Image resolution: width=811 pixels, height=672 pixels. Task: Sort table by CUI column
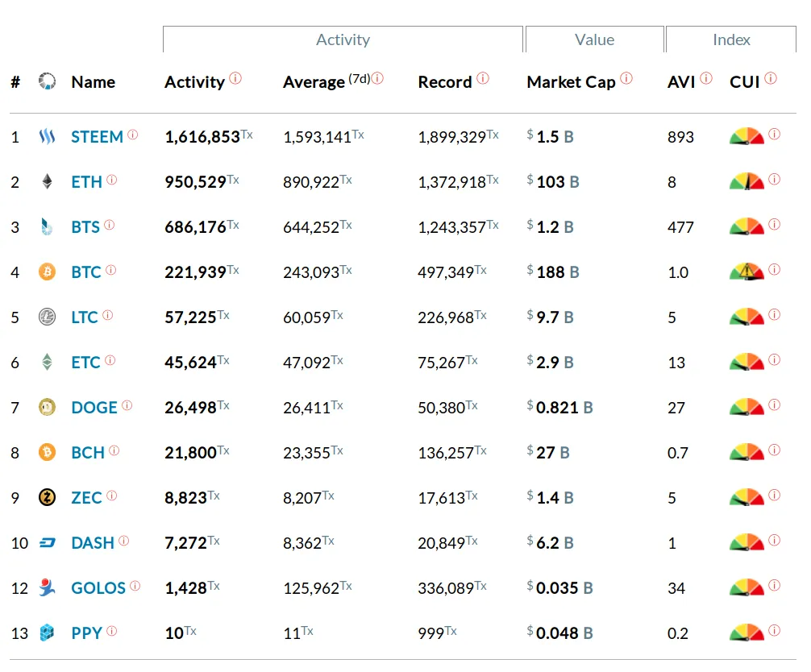tap(744, 81)
